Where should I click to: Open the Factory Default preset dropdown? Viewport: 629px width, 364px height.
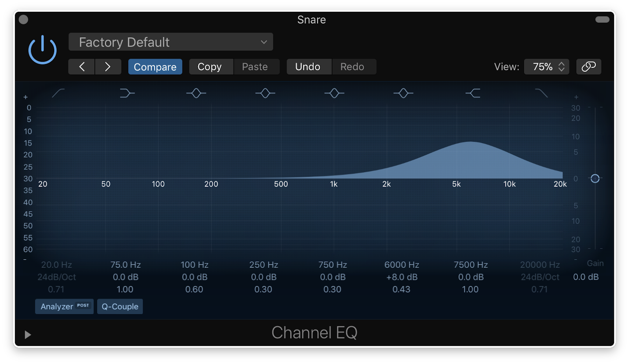[171, 42]
